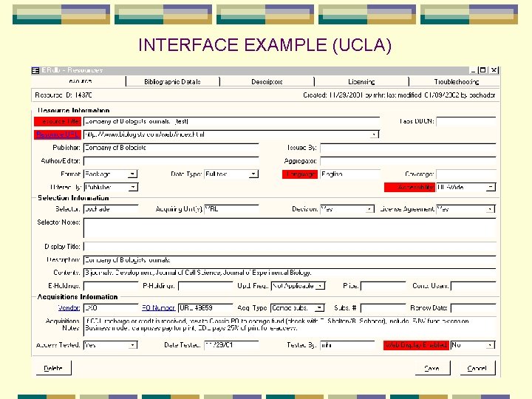
Task: Open the Data Type dropdown
Action: [x=253, y=174]
